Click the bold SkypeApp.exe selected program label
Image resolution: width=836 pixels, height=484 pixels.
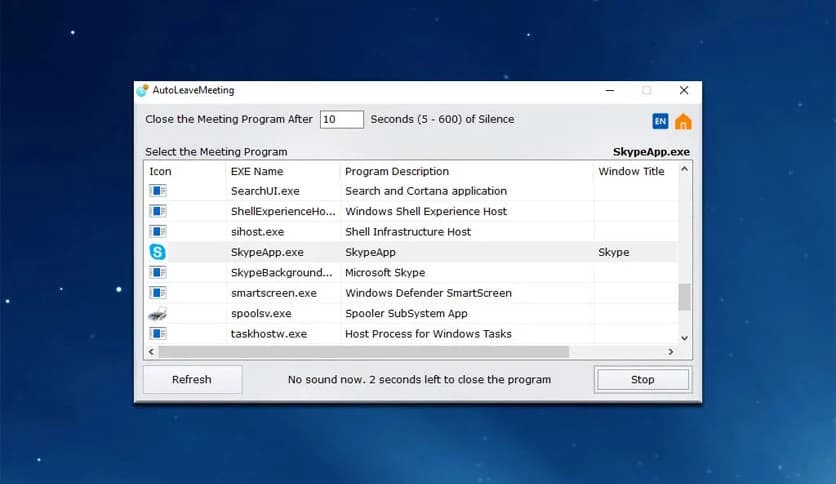click(651, 152)
